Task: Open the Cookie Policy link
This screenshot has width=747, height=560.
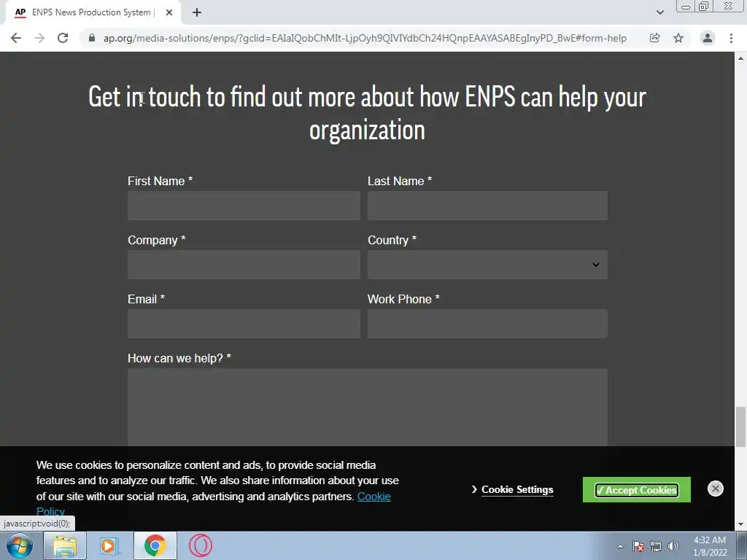Action: (374, 496)
